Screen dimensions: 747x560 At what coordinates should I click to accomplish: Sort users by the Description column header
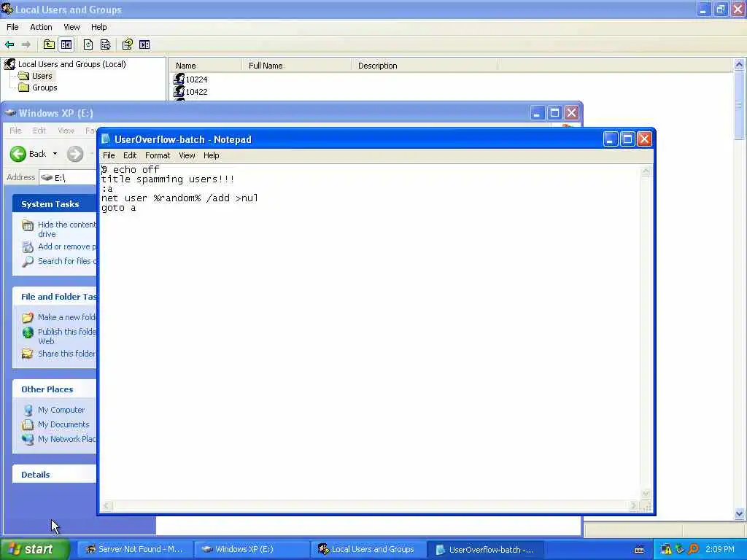coord(425,66)
